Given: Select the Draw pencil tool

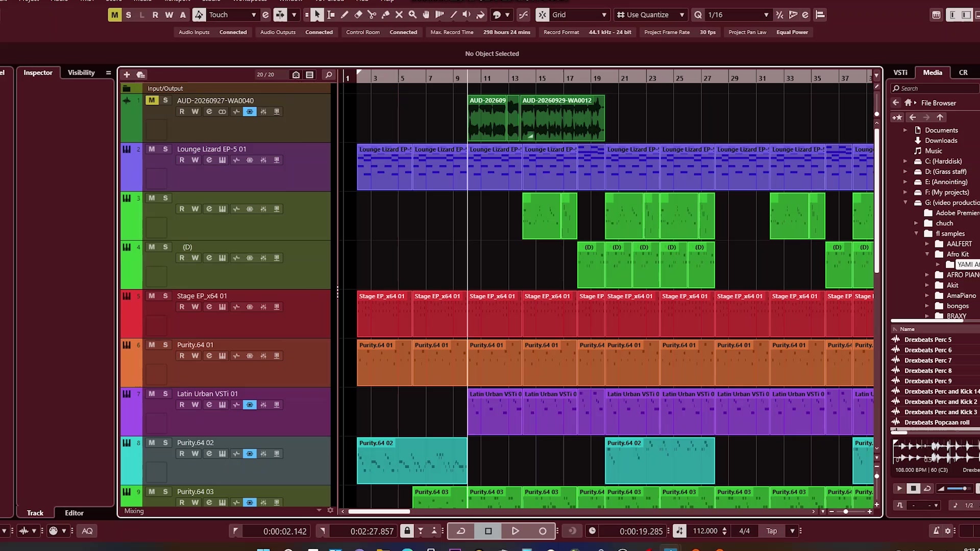Looking at the screenshot, I should pos(345,15).
